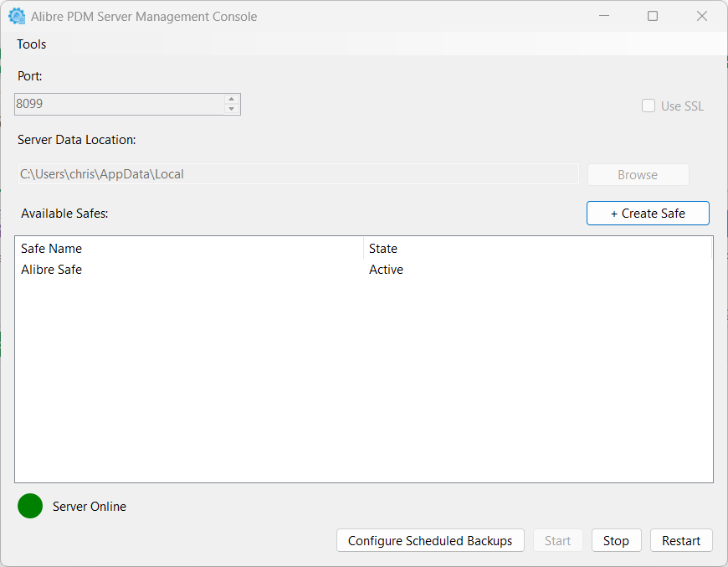Increase the port number with up arrow
This screenshot has height=567, width=728.
click(232, 99)
